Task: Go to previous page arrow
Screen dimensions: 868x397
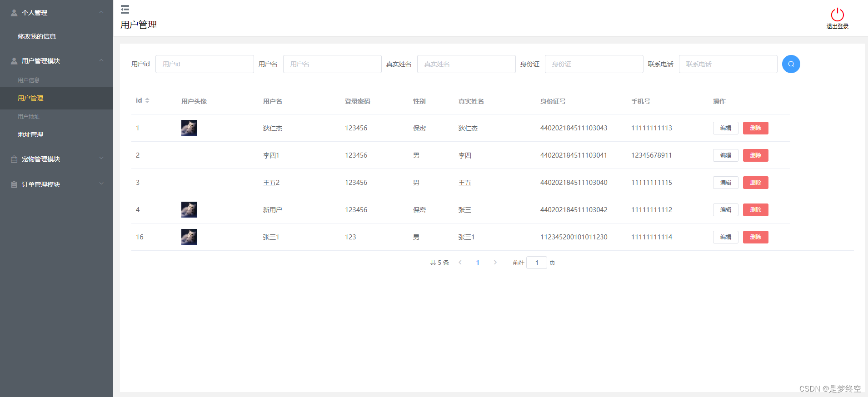Action: pyautogui.click(x=460, y=263)
